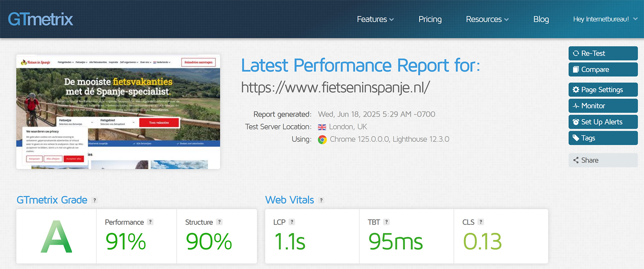Open the Resources menu

(487, 19)
